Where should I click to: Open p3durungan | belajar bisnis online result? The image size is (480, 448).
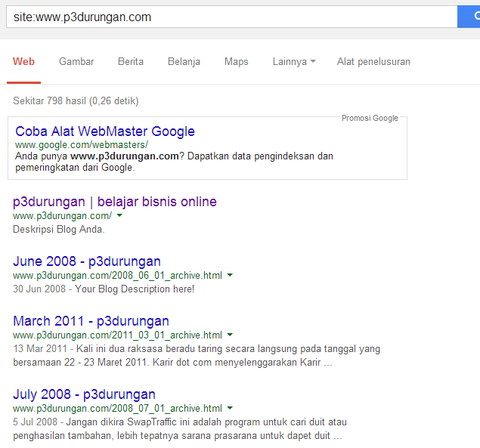coord(115,202)
